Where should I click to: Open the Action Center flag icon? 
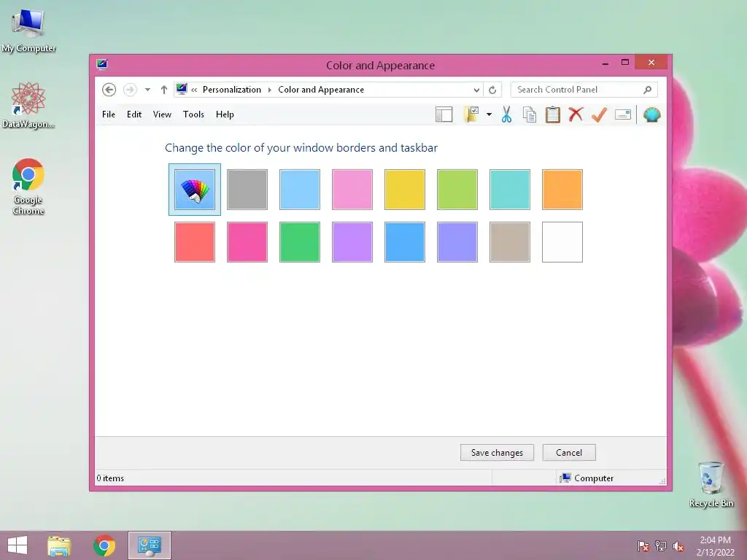(x=643, y=546)
